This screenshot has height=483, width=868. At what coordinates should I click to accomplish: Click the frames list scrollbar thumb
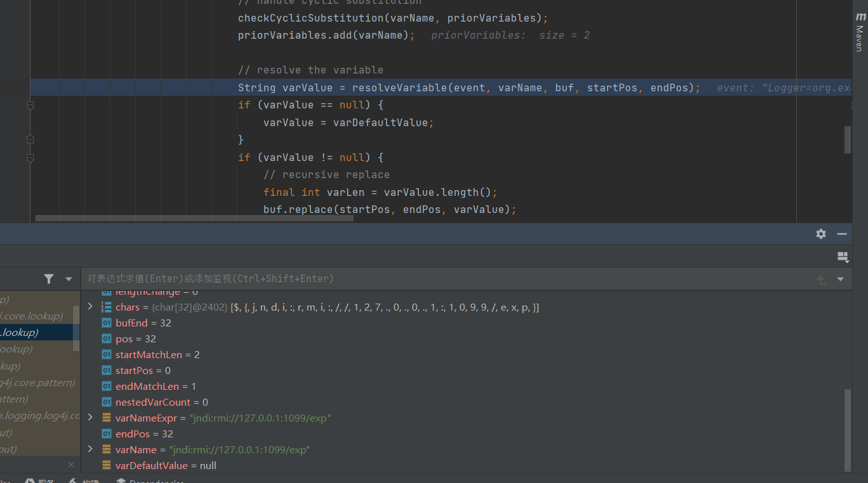click(x=77, y=328)
